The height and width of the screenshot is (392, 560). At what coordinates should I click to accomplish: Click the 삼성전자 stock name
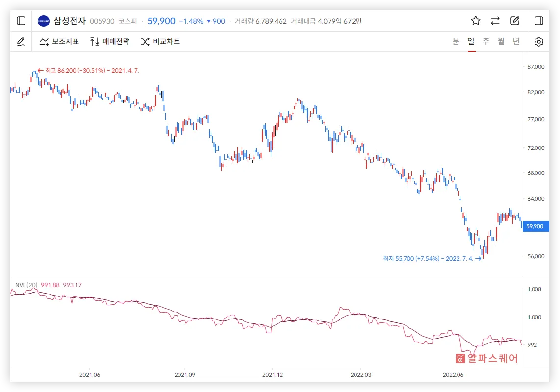(x=70, y=21)
